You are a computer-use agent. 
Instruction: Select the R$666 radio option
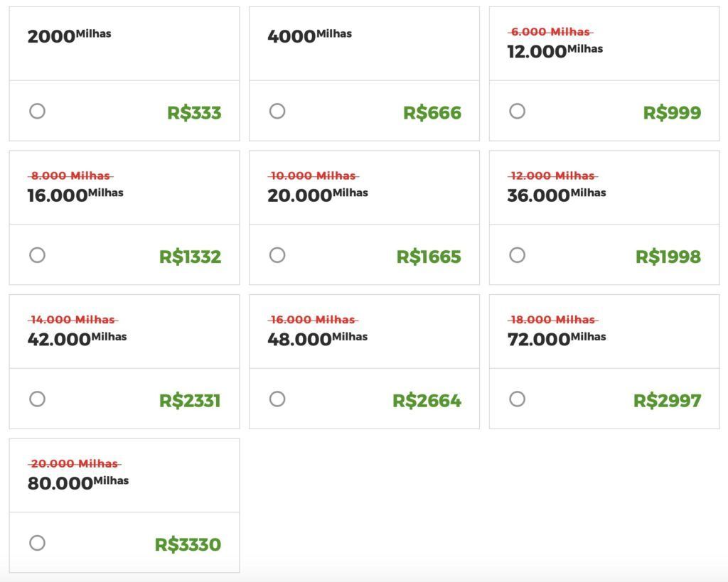[x=277, y=111]
